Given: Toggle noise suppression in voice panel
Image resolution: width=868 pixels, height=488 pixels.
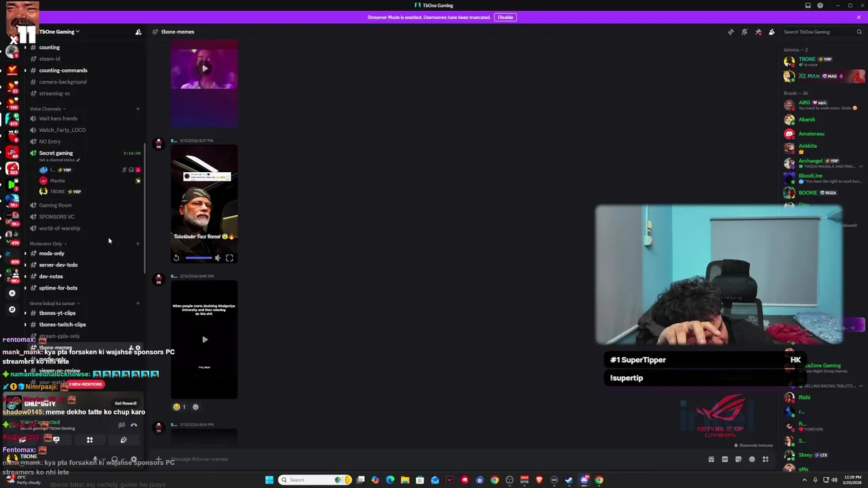Looking at the screenshot, I should coord(121,425).
